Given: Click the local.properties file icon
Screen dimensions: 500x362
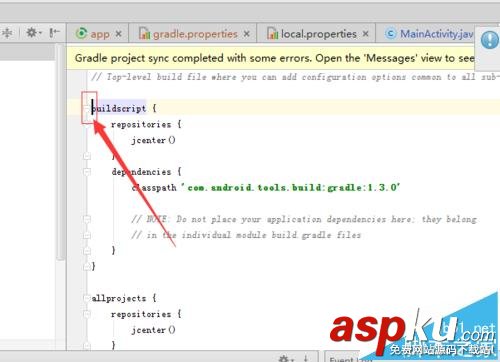Looking at the screenshot, I should (x=272, y=34).
